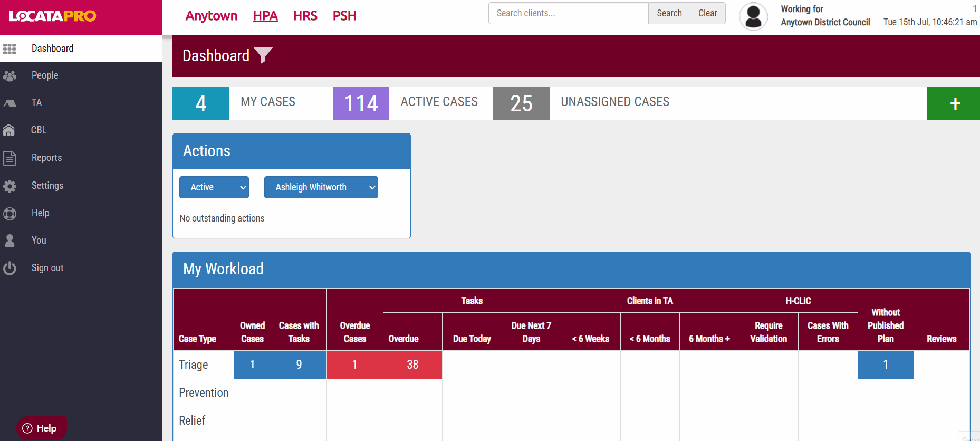980x441 pixels.
Task: Click the Anytown link
Action: (211, 16)
